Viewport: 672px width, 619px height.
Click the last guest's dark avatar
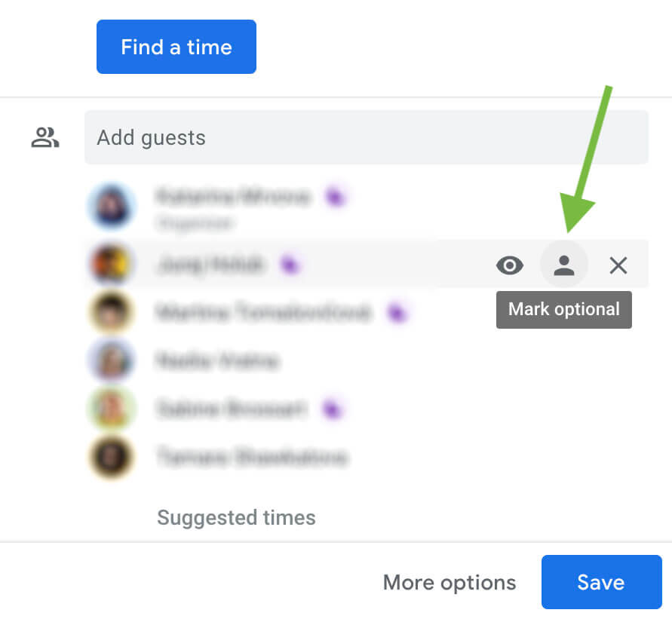(x=112, y=457)
